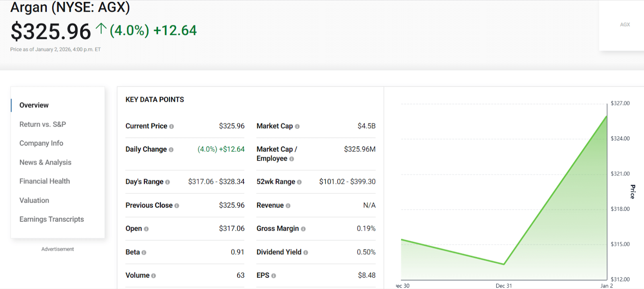
Task: Click the Volume value 63
Action: [241, 275]
